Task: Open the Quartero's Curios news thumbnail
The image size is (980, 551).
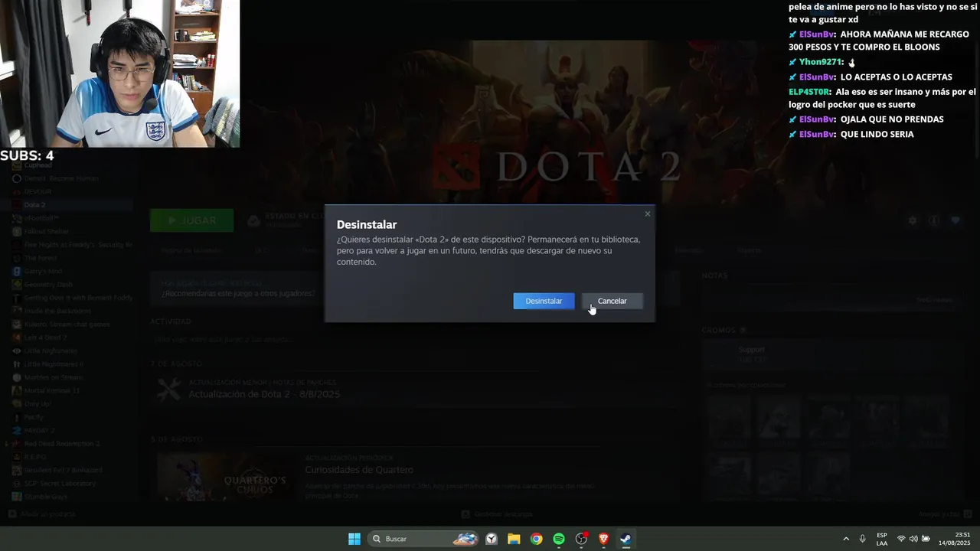Action: [x=225, y=478]
